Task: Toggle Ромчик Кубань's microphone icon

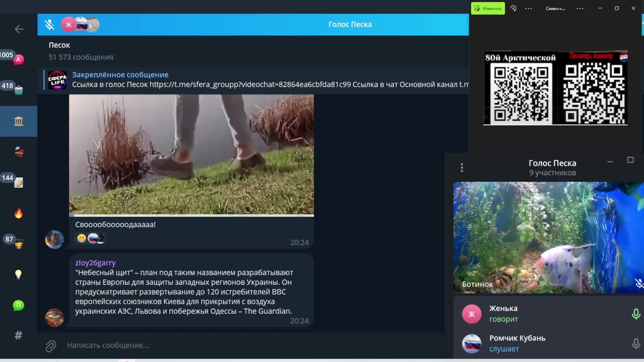Action: [x=636, y=344]
